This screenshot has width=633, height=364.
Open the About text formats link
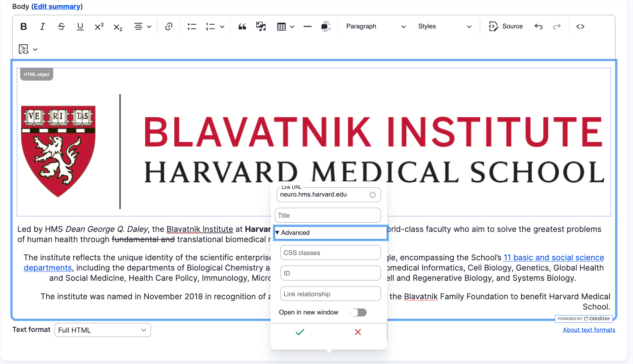[589, 330]
